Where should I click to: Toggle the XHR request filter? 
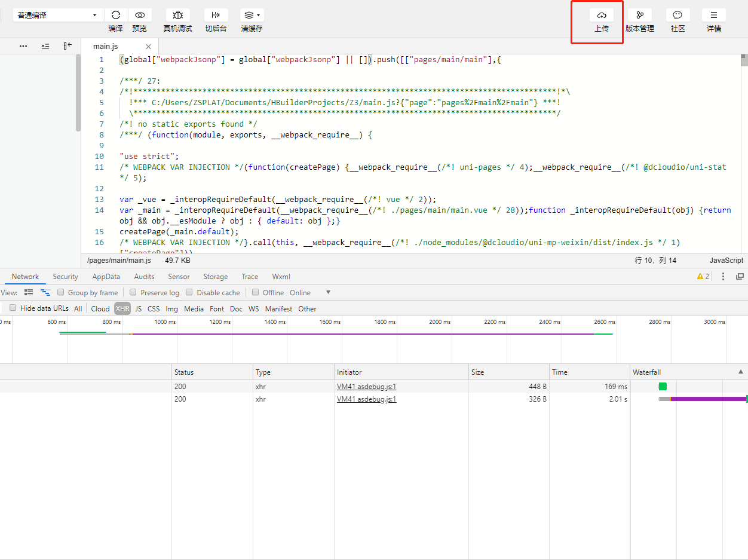122,309
